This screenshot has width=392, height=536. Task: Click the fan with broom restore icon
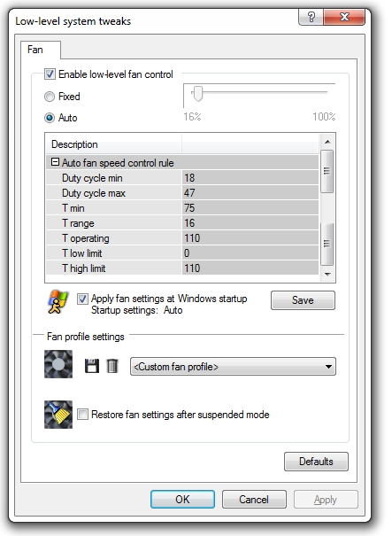point(58,415)
